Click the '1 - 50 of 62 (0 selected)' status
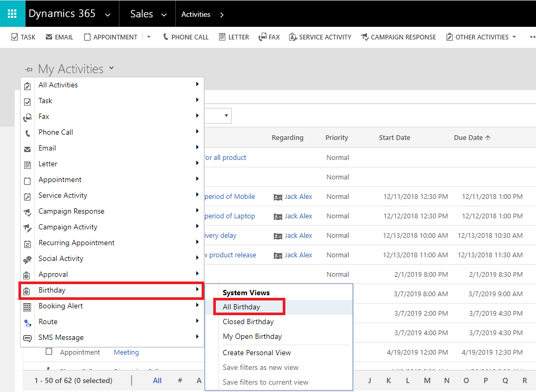This screenshot has height=392, width=536. tap(73, 380)
